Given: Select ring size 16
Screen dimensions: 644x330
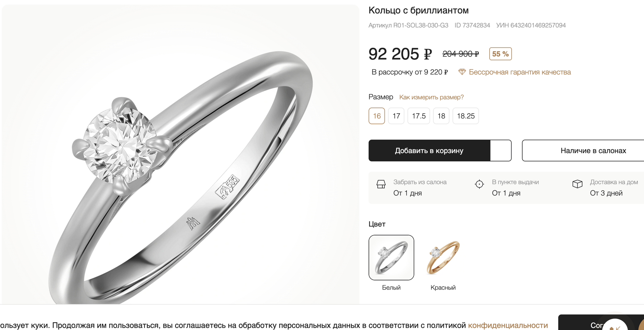Looking at the screenshot, I should click(377, 116).
